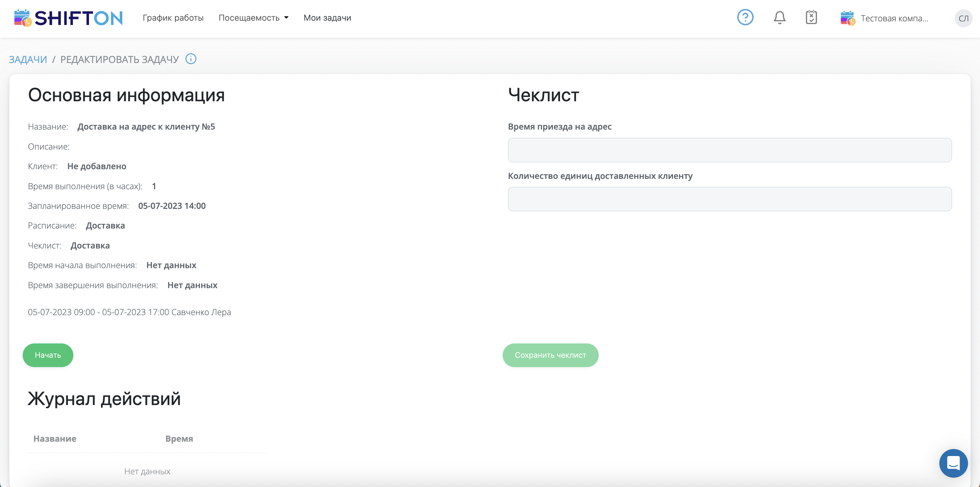Screen dimensions: 980x487
Task: Click the Нет данных completion time value
Action: (192, 285)
